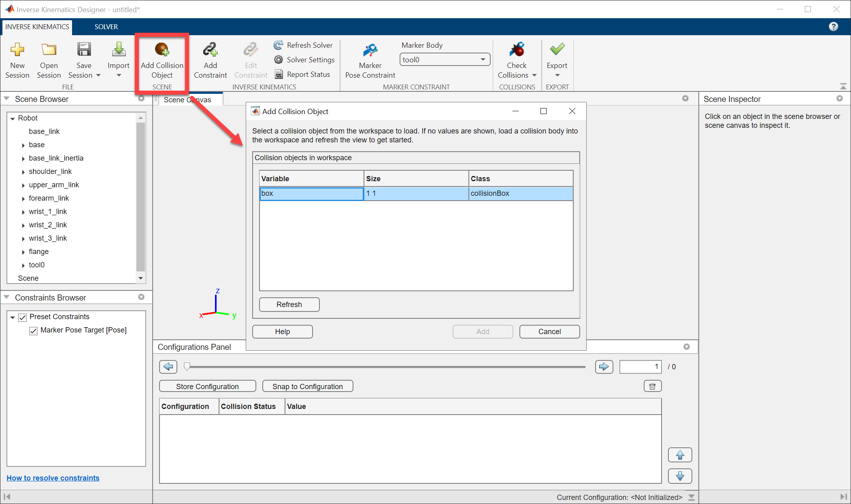This screenshot has height=504, width=851.
Task: Click the configuration slider handle
Action: click(187, 366)
